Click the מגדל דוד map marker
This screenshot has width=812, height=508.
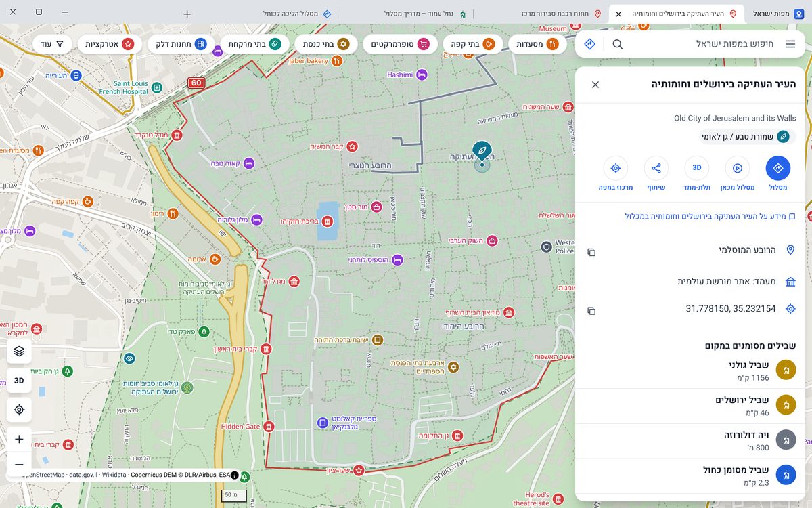click(294, 281)
